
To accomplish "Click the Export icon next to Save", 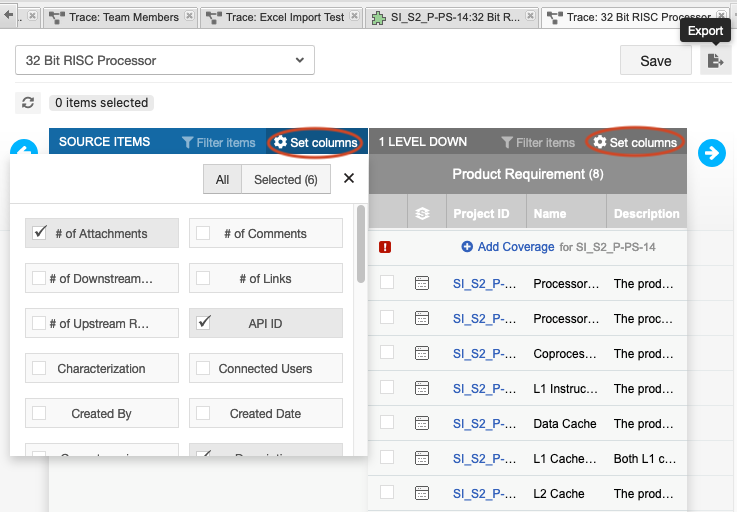I will tap(714, 61).
